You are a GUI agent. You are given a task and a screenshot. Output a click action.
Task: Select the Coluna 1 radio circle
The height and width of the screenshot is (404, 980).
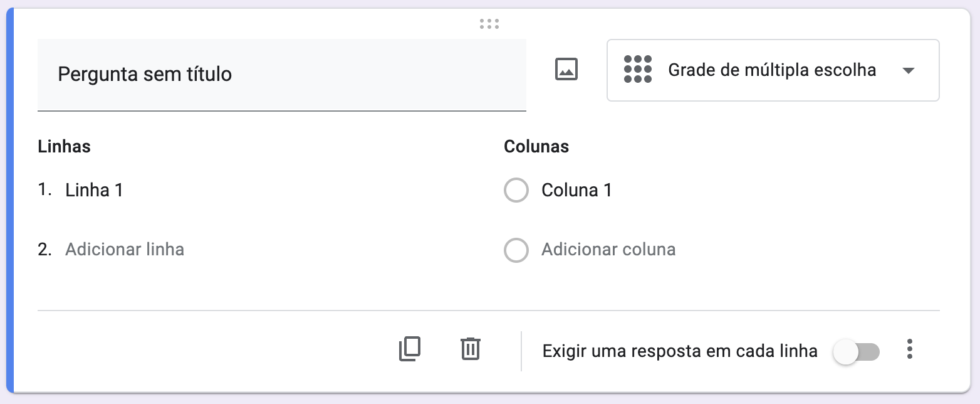click(x=516, y=191)
